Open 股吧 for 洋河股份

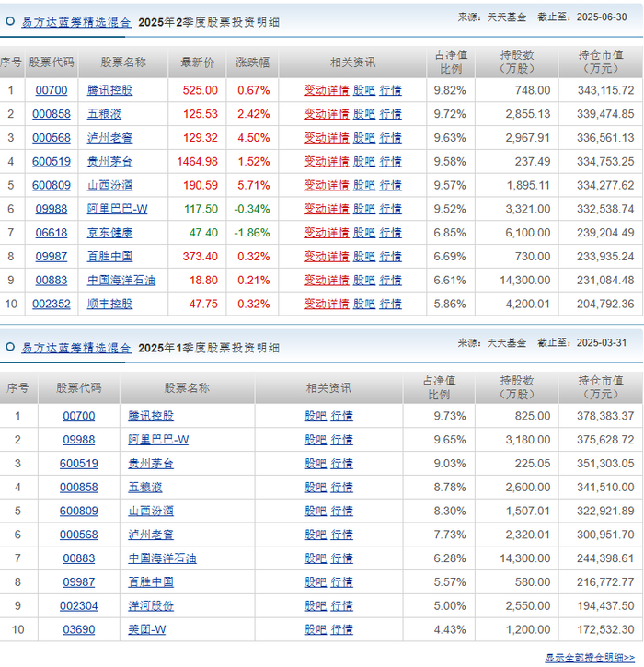pyautogui.click(x=316, y=606)
